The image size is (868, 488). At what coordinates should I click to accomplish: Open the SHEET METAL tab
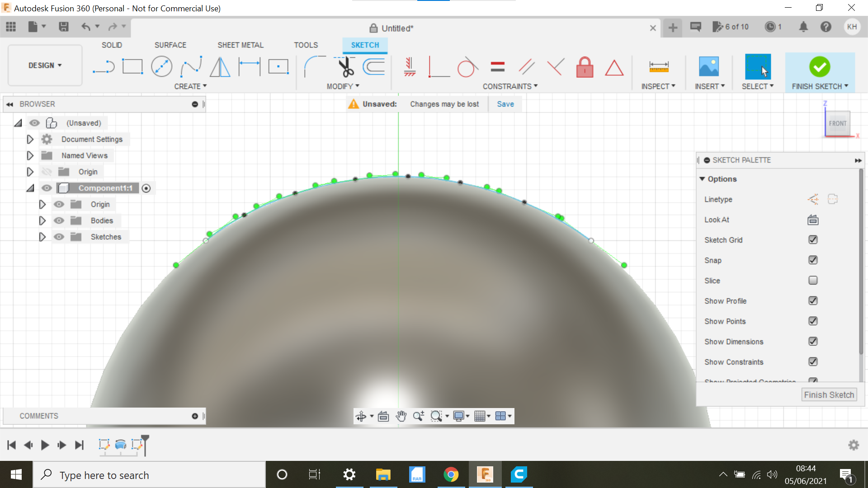point(240,45)
